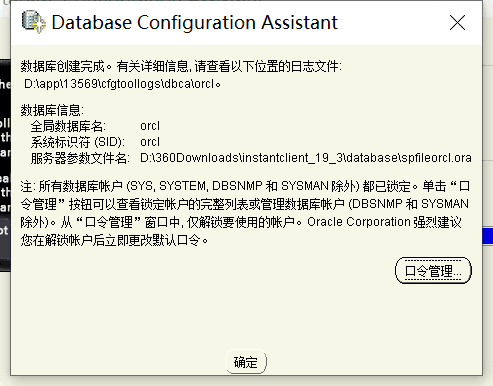Confirm the dialog with the 确定 button

click(x=246, y=362)
